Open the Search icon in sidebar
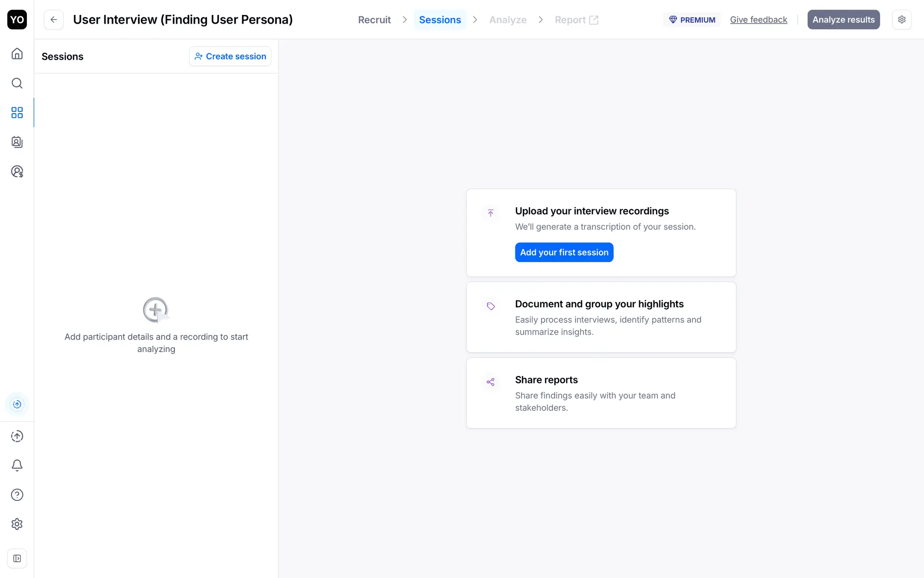 17,83
